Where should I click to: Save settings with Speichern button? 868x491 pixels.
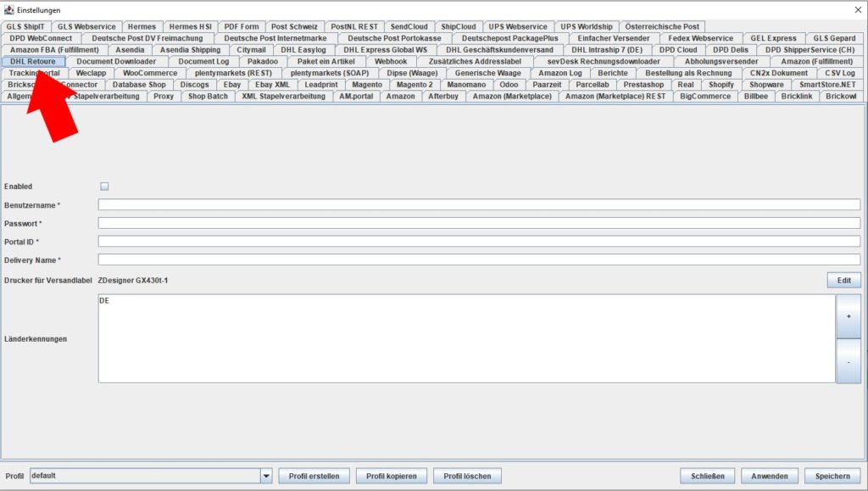(x=832, y=476)
